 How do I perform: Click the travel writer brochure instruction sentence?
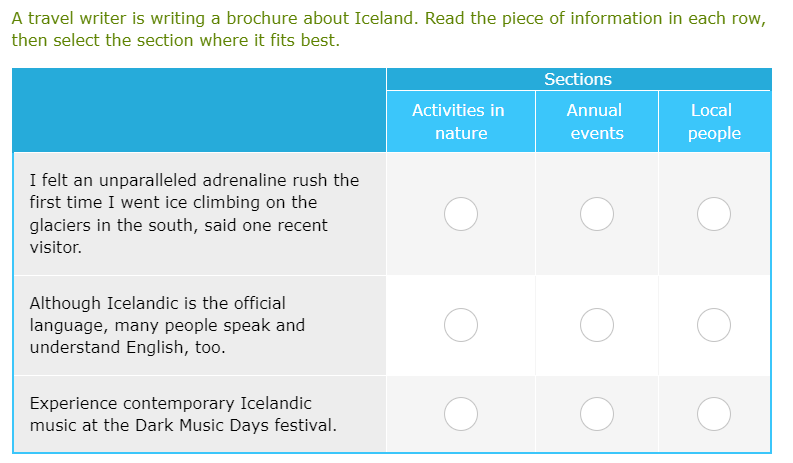click(388, 19)
